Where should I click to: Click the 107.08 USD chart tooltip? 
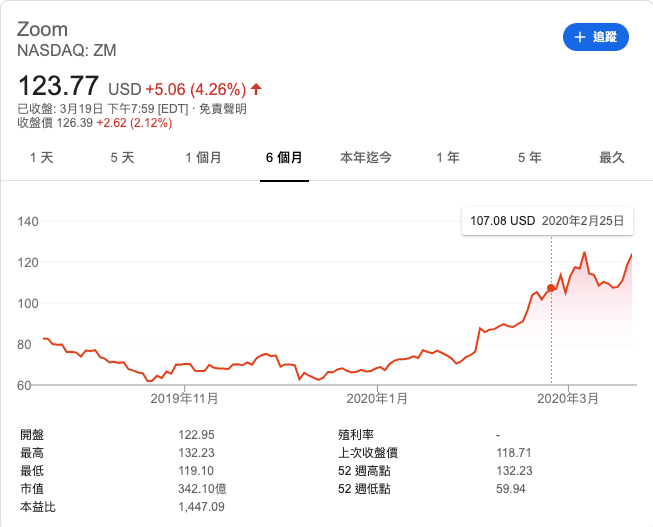[x=547, y=221]
